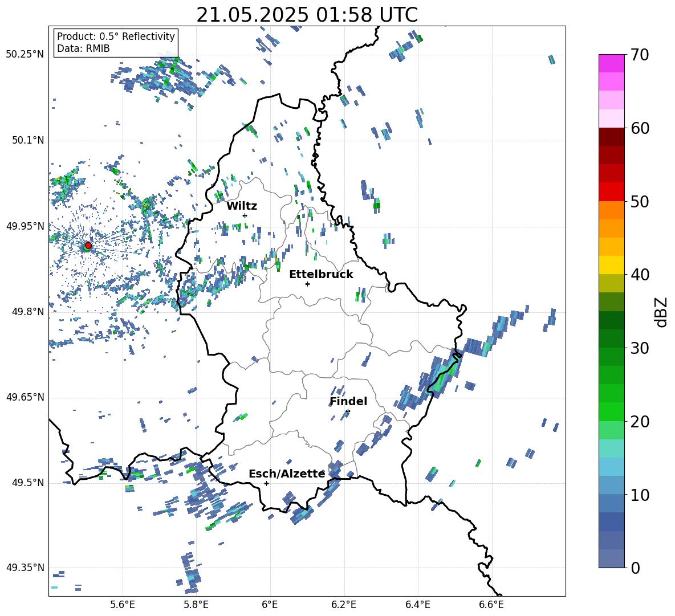Click the bright red colorbar segment above 50
Image resolution: width=675 pixels, height=616 pixels.
pyautogui.click(x=612, y=192)
